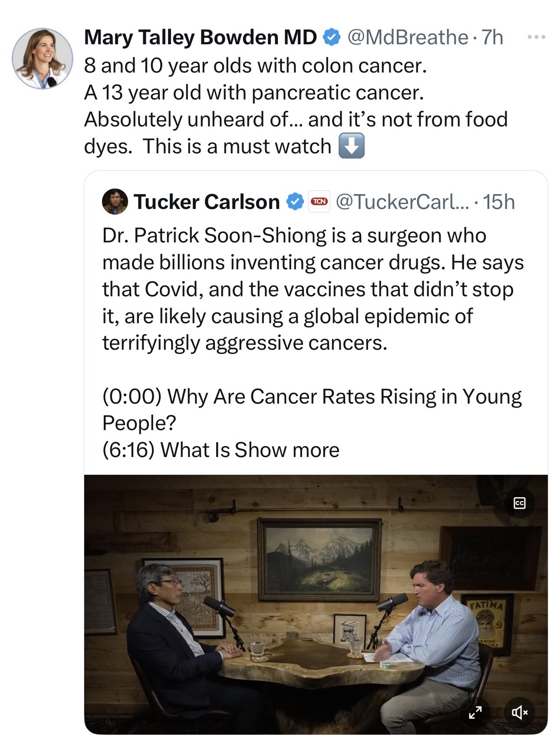Click Mary Talley Bowden's profile picture

tap(43, 59)
